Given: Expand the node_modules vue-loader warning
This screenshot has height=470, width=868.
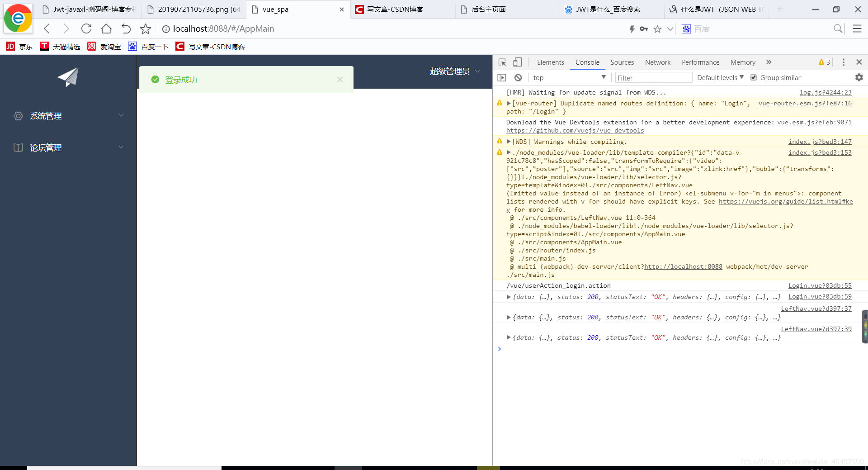Looking at the screenshot, I should pyautogui.click(x=509, y=153).
